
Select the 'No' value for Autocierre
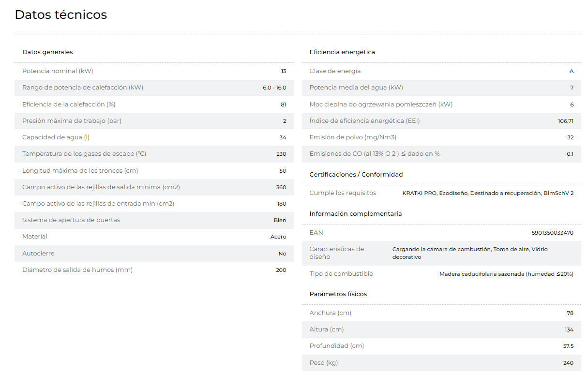pyautogui.click(x=283, y=254)
